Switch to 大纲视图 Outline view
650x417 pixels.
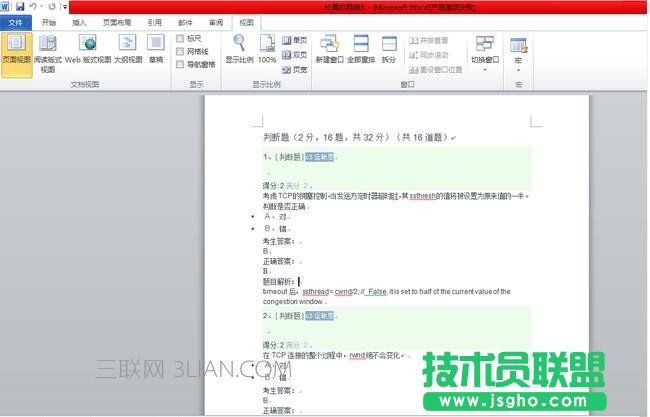click(x=128, y=49)
